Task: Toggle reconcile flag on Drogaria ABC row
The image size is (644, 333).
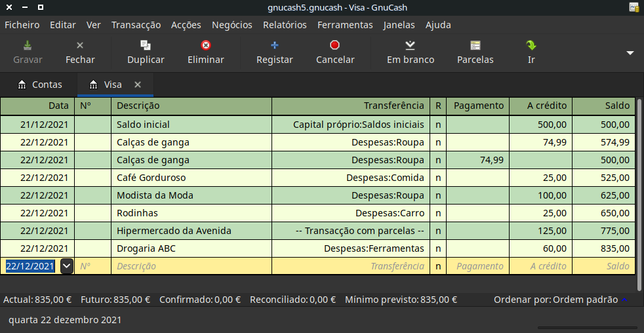Action: click(438, 248)
